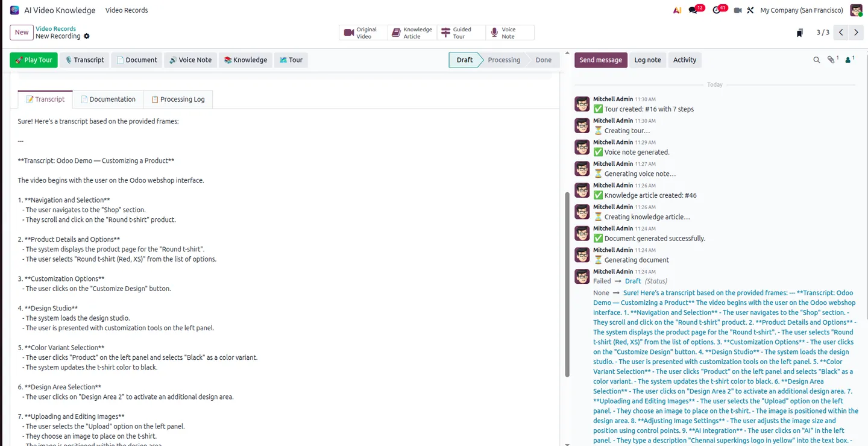Click the AI assistant icon in top bar

coord(678,10)
